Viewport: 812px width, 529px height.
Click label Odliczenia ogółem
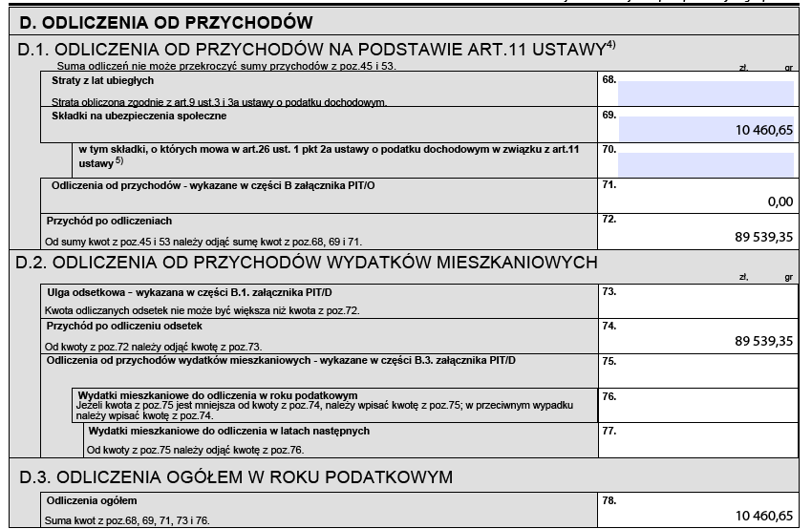(92, 500)
